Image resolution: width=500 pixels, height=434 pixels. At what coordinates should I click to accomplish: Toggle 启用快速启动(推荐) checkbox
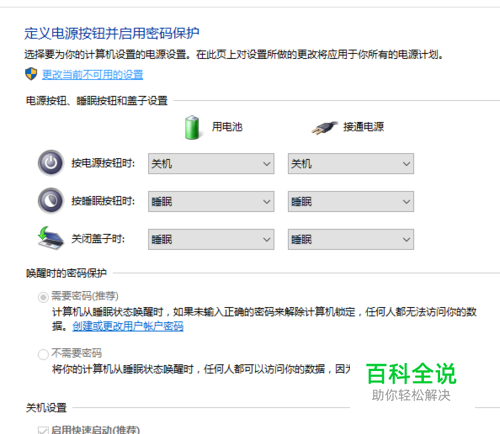coord(43,430)
